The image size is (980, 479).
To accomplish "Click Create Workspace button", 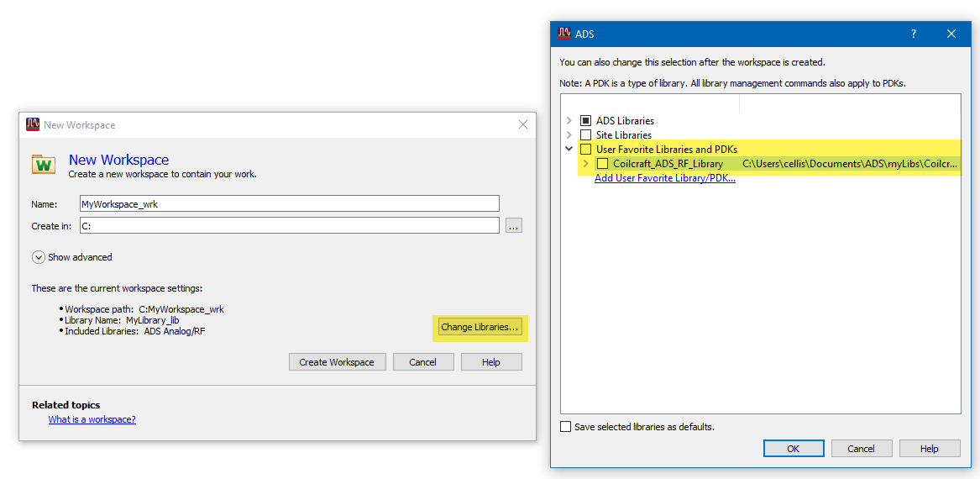I will click(x=337, y=362).
